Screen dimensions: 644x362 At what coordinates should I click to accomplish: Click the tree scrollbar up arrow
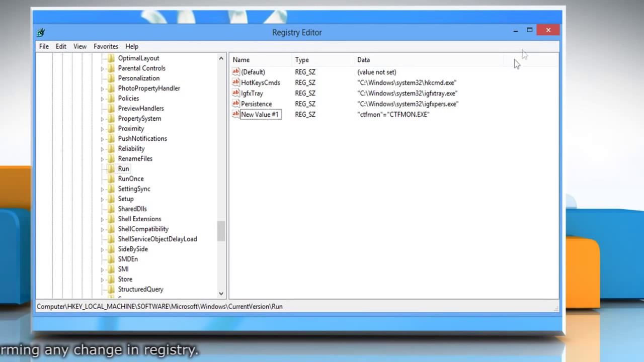tap(221, 58)
